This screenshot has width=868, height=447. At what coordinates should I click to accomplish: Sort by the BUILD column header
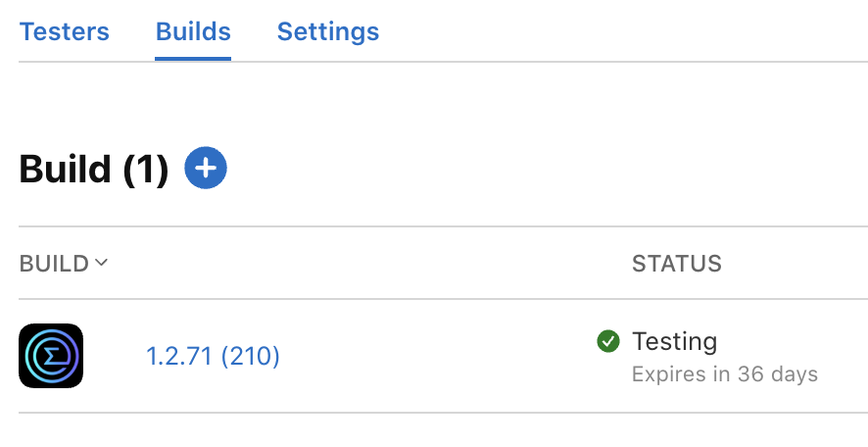(x=54, y=264)
